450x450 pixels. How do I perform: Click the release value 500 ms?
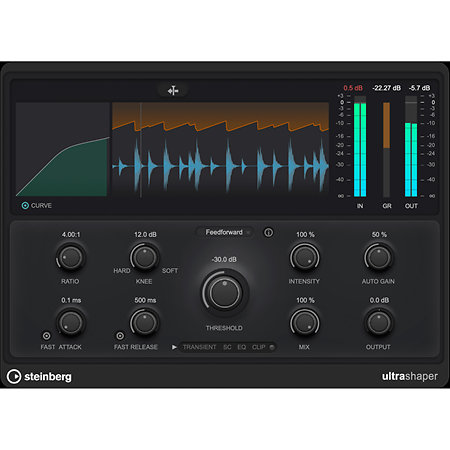pyautogui.click(x=145, y=300)
